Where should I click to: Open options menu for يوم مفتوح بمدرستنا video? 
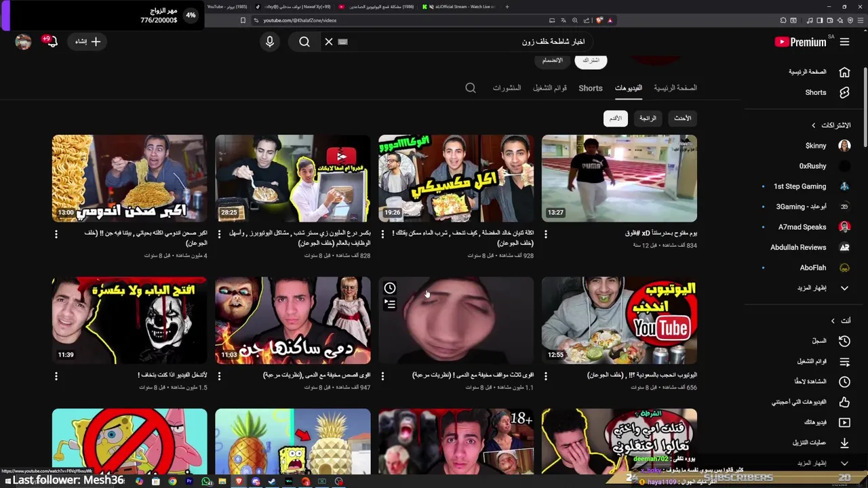(546, 234)
